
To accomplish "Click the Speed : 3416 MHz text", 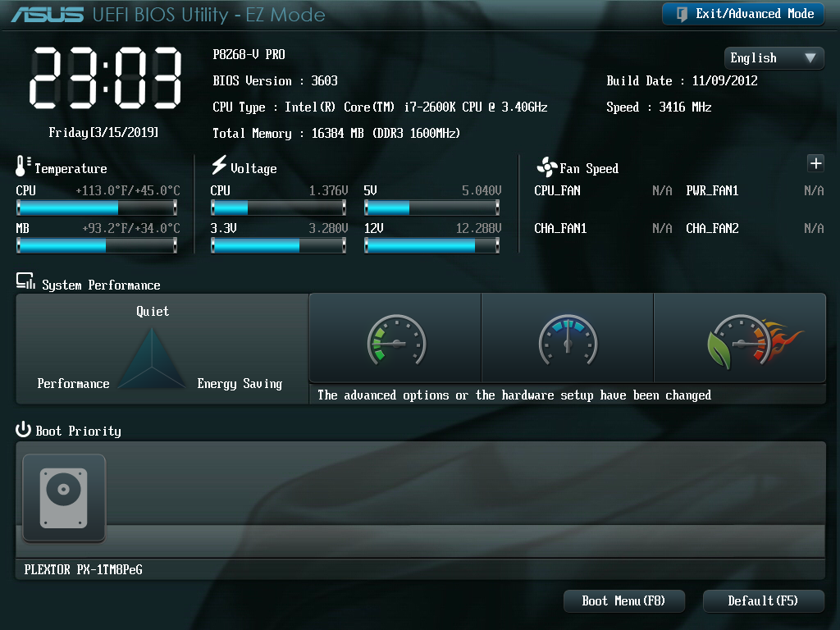I will [x=659, y=107].
